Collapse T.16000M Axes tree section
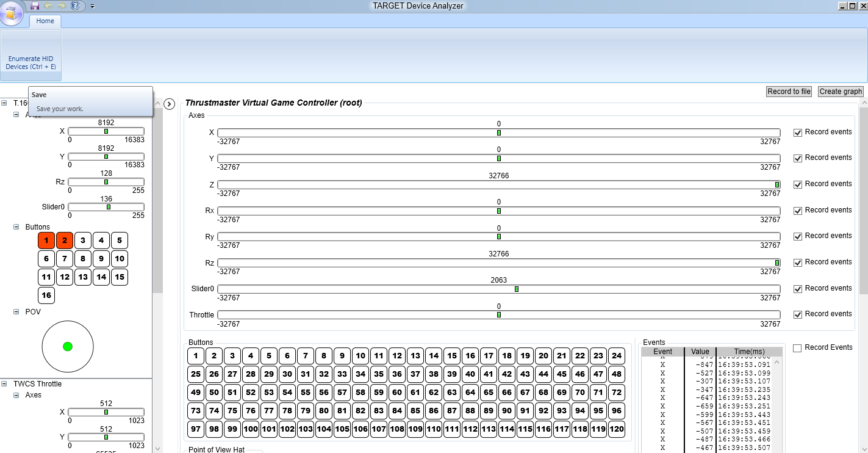This screenshot has width=868, height=453. [16, 115]
